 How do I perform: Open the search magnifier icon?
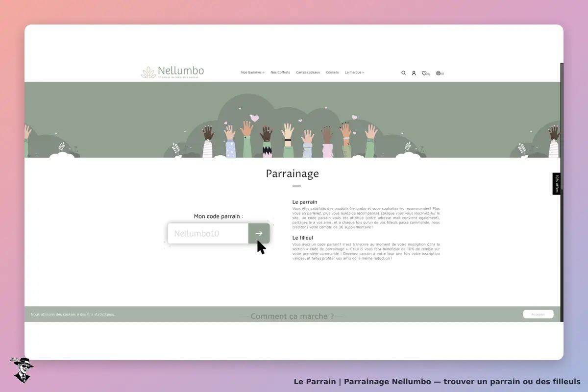404,73
